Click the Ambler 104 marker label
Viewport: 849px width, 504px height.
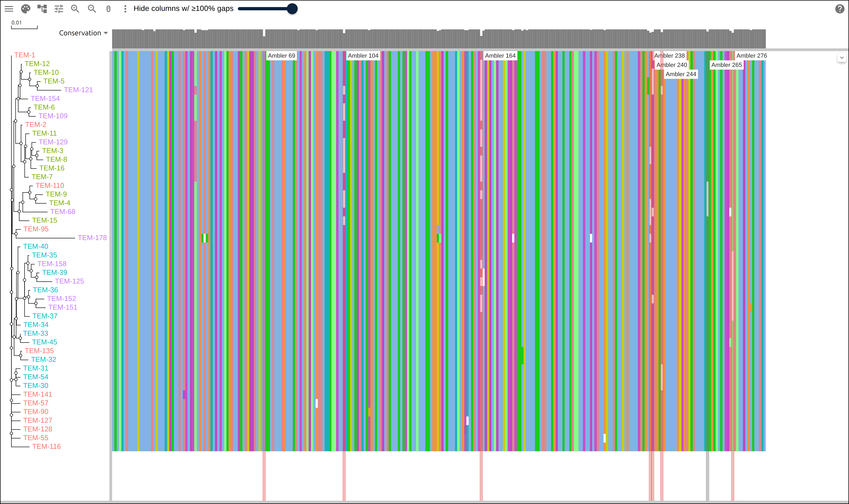[x=363, y=56]
